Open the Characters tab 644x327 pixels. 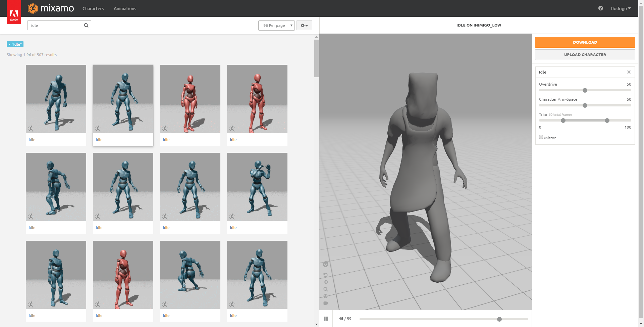(93, 8)
